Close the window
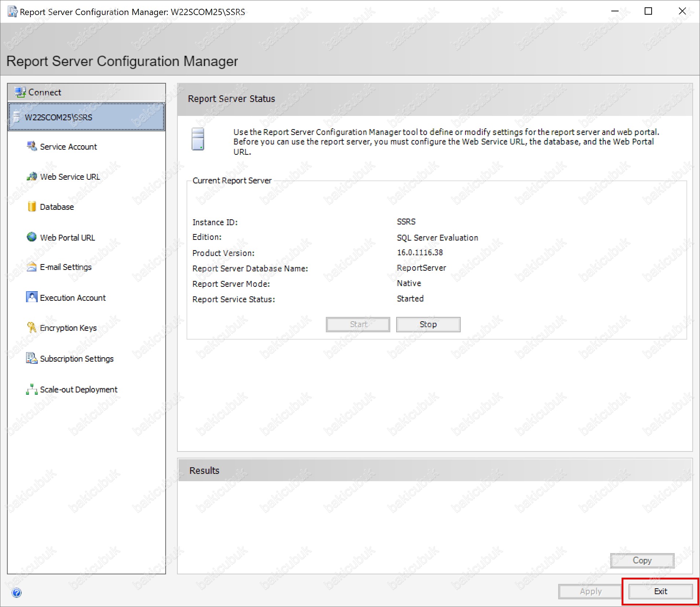 682,11
